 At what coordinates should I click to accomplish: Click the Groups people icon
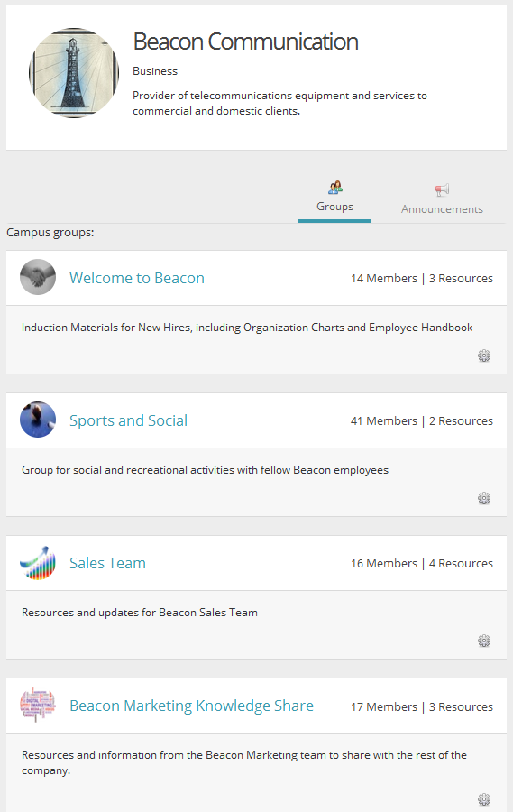(334, 188)
